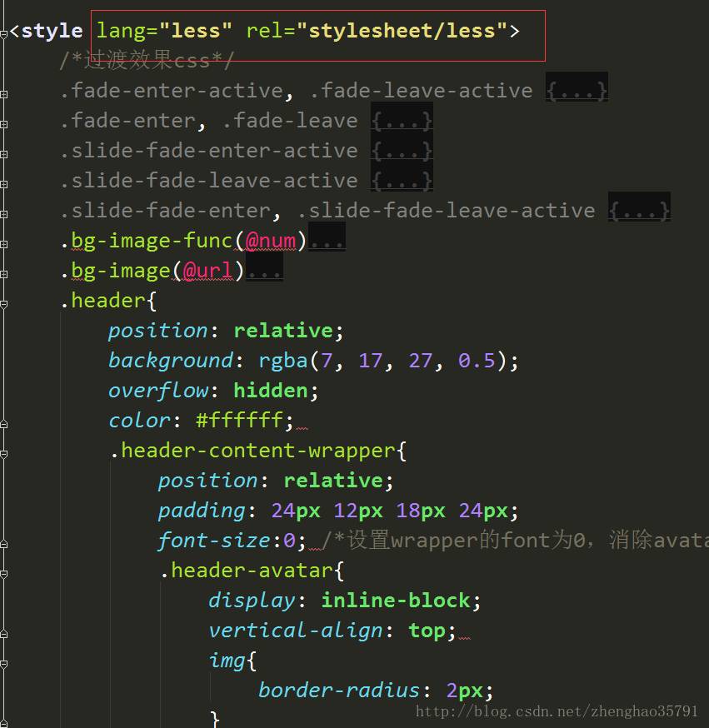Click 'border-radius' property name
Viewport: 709px width, 728px height.
(x=339, y=691)
